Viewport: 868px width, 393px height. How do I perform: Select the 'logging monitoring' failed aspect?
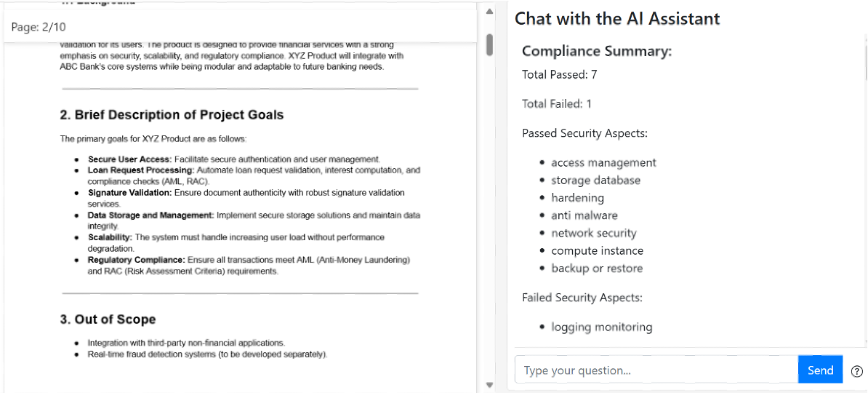coord(601,327)
